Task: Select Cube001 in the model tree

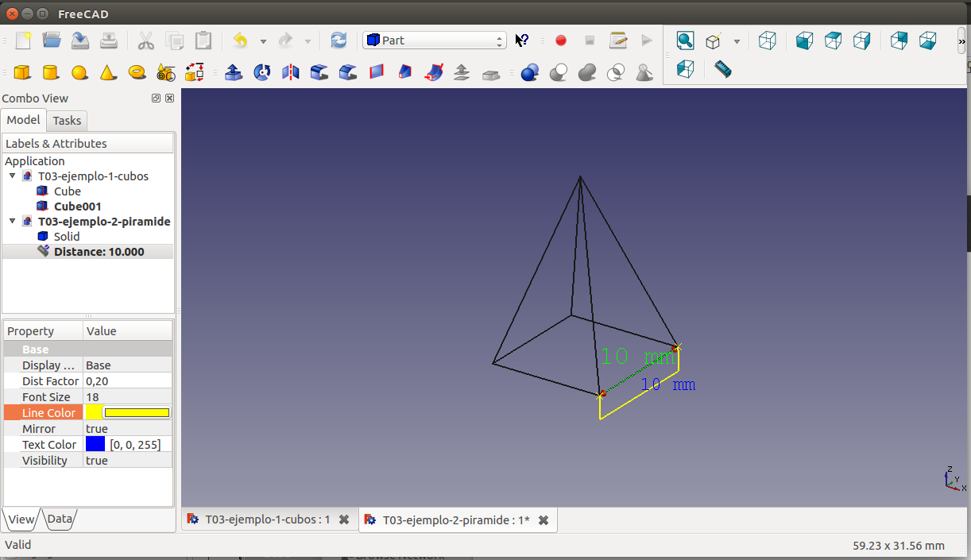Action: (x=77, y=207)
